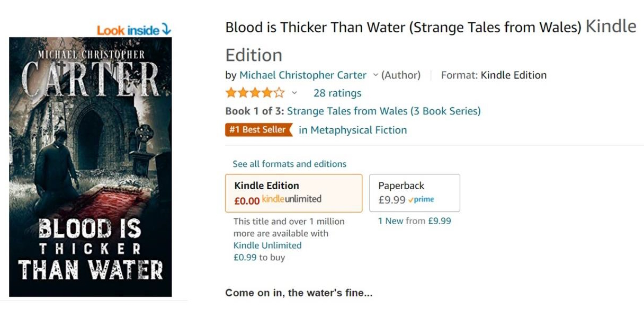Image resolution: width=644 pixels, height=317 pixels.
Task: Open Michael Christopher Carter author page
Action: click(x=303, y=75)
